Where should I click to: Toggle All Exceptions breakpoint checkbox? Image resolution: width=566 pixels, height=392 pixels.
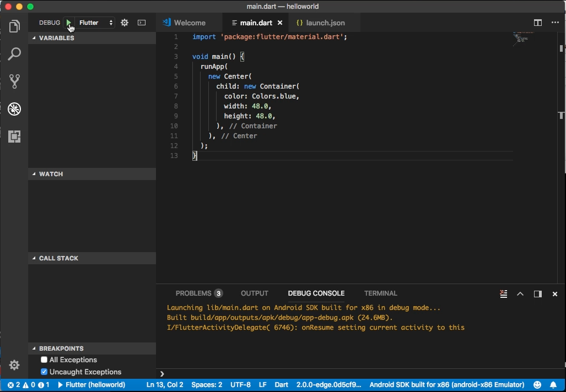[44, 360]
